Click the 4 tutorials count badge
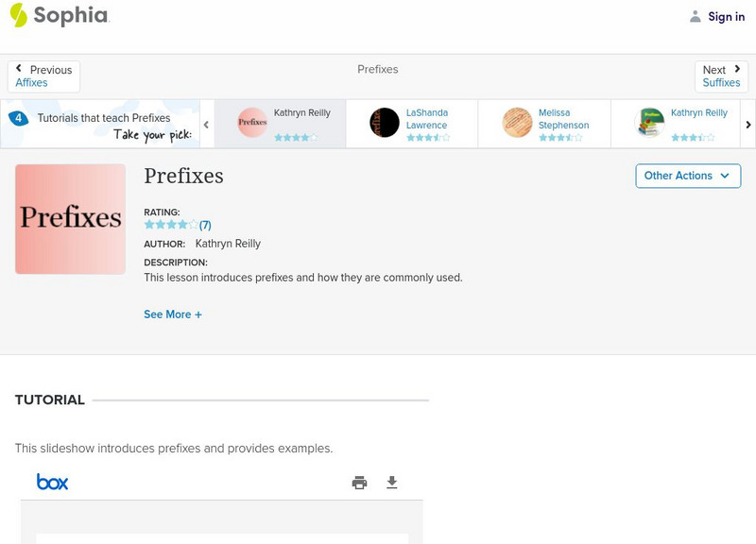This screenshot has width=756, height=544. [x=18, y=119]
